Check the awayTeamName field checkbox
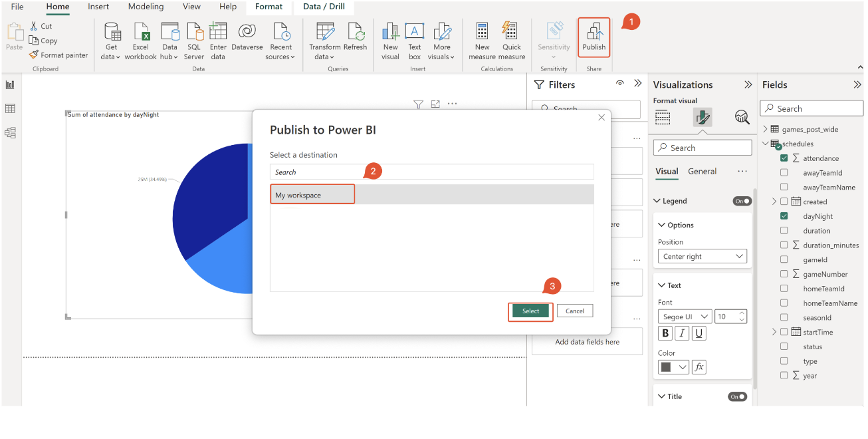Viewport: 868px width, 439px height. click(x=784, y=188)
